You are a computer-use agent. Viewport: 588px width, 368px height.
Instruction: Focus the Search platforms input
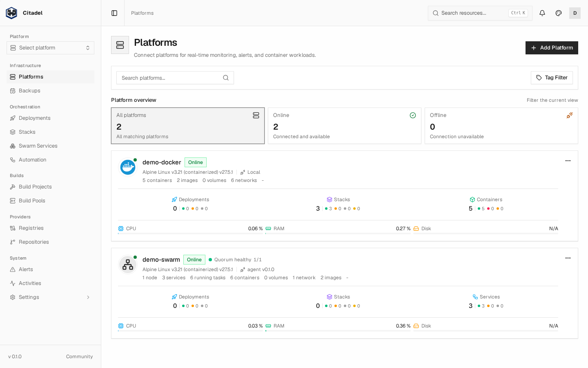[x=175, y=78]
